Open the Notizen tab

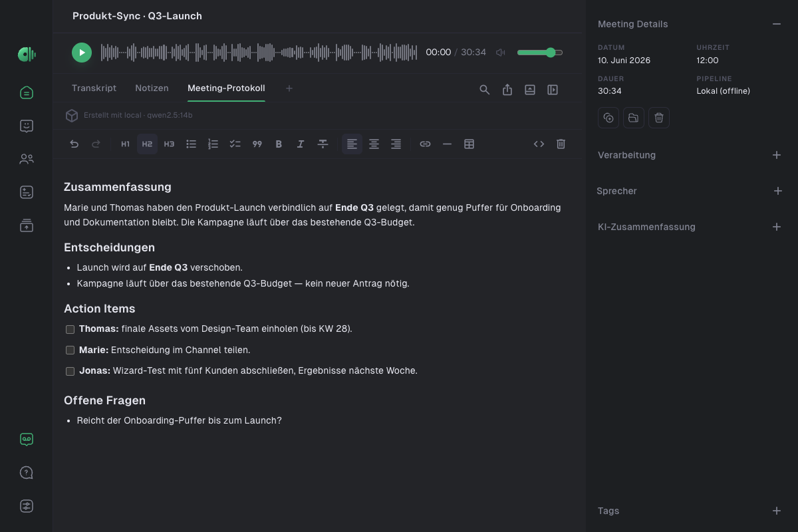click(152, 88)
